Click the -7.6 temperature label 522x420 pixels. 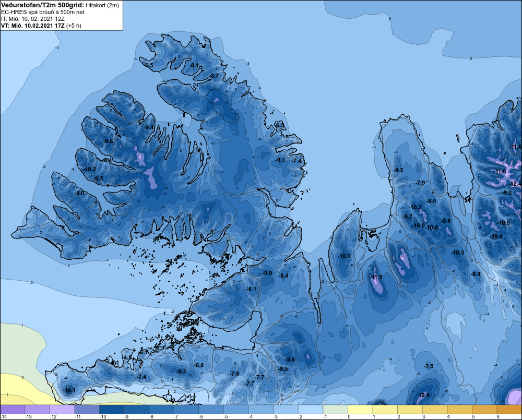click(x=234, y=374)
